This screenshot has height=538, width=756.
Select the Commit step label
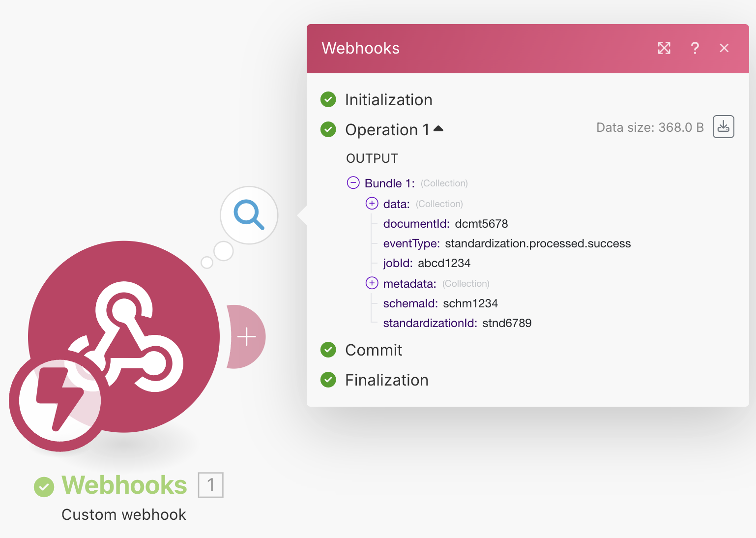click(x=374, y=350)
